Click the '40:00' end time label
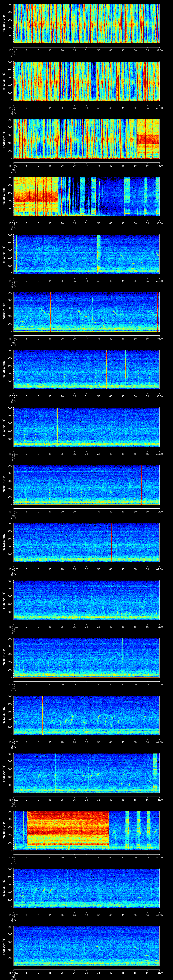The height and width of the screenshot is (980, 173). pos(159,511)
